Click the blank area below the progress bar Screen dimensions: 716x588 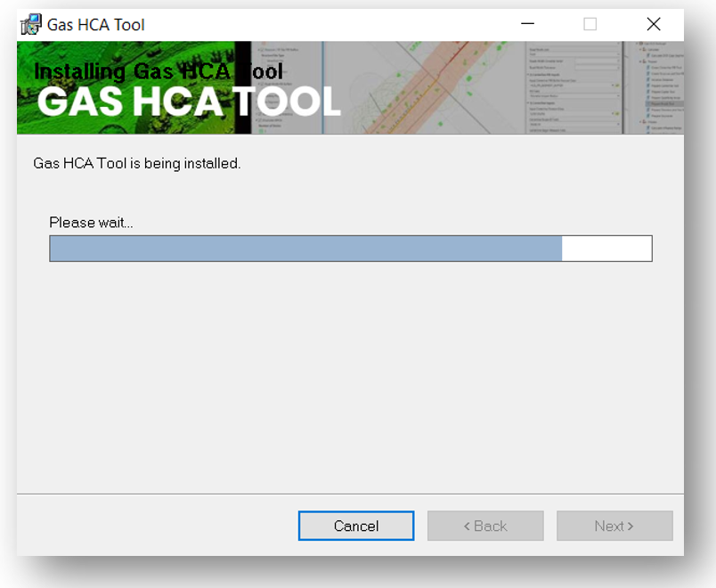coord(350,374)
